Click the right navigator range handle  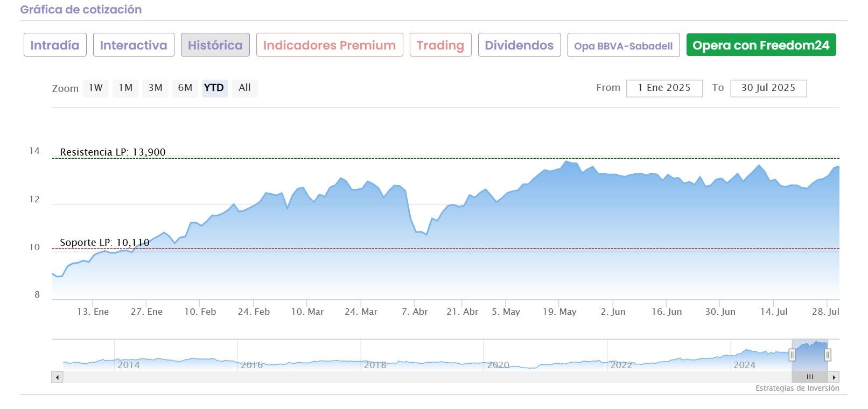(828, 355)
